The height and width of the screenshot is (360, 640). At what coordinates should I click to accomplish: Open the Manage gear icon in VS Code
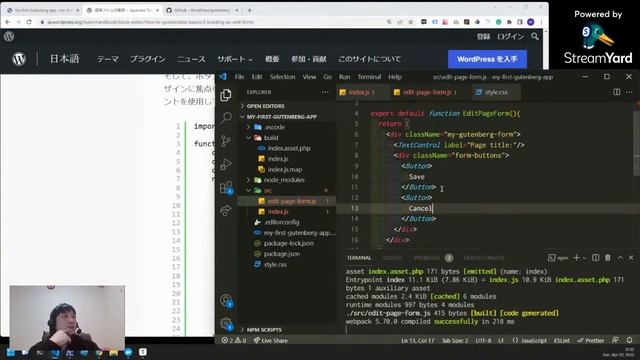click(226, 324)
